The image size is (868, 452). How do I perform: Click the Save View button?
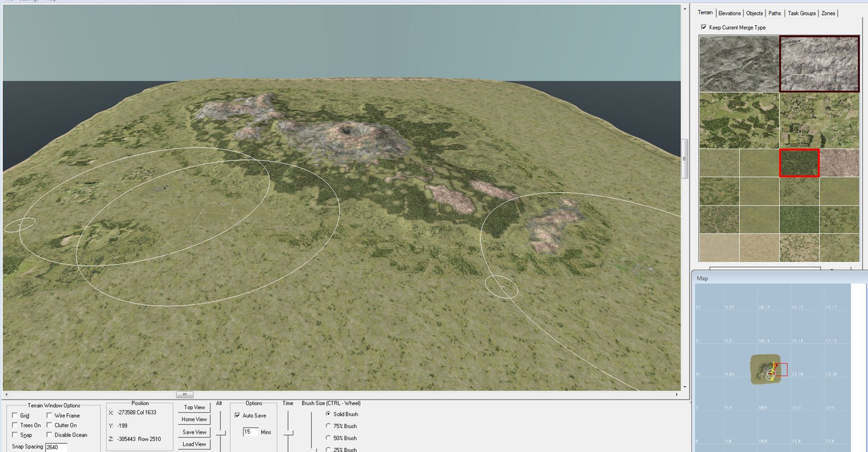point(195,432)
